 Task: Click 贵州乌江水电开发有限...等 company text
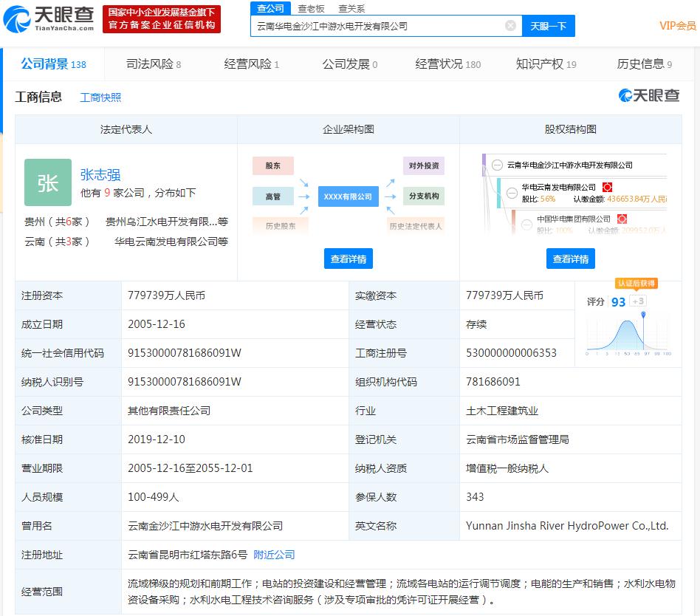pos(167,222)
